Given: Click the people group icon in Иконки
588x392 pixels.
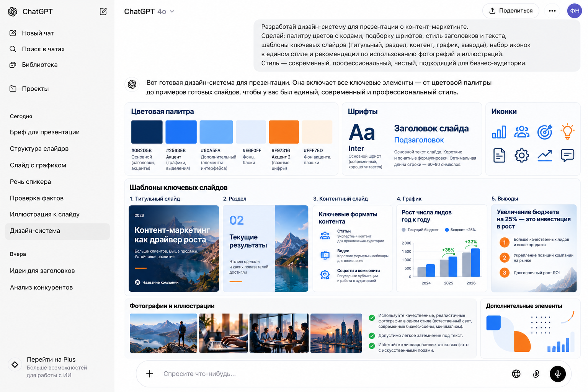Looking at the screenshot, I should point(522,132).
